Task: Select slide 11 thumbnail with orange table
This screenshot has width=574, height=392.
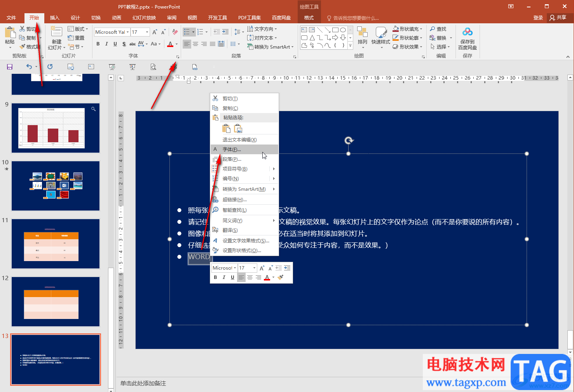Action: click(56, 244)
